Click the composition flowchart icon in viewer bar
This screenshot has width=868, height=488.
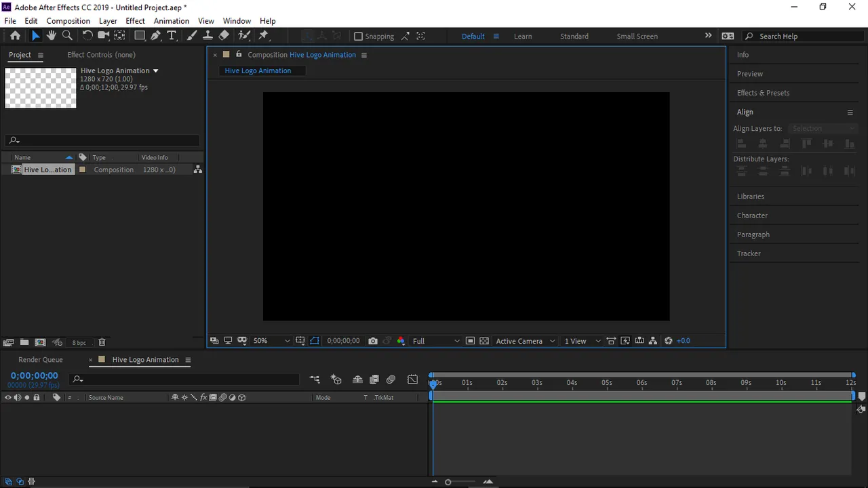(x=653, y=341)
